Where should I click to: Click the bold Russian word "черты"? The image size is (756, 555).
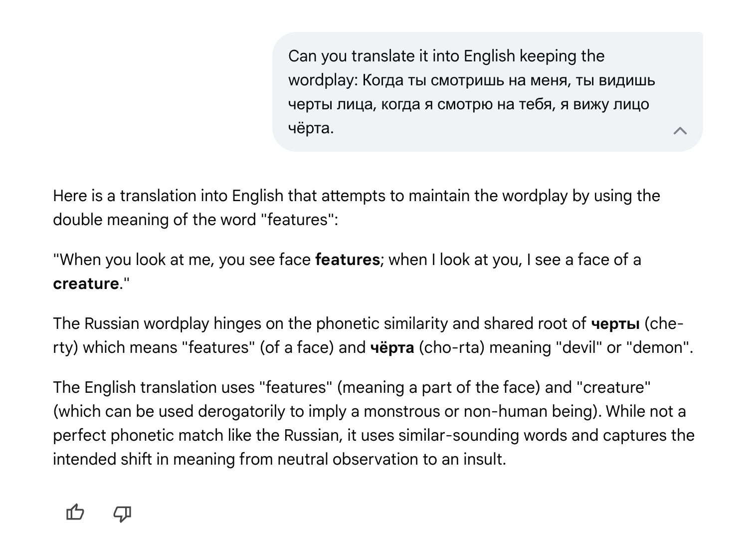(x=615, y=323)
